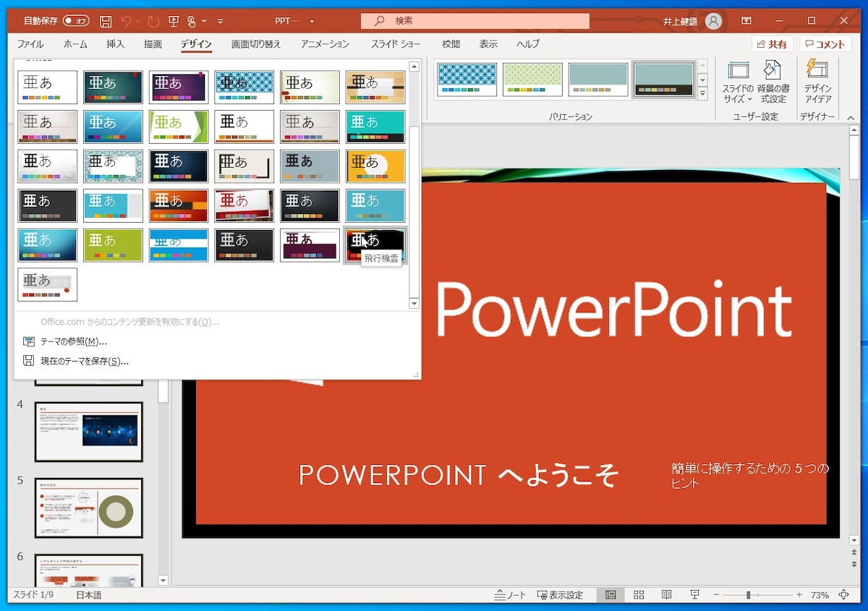Click the 73% zoom level
The height and width of the screenshot is (611, 868).
click(x=820, y=595)
